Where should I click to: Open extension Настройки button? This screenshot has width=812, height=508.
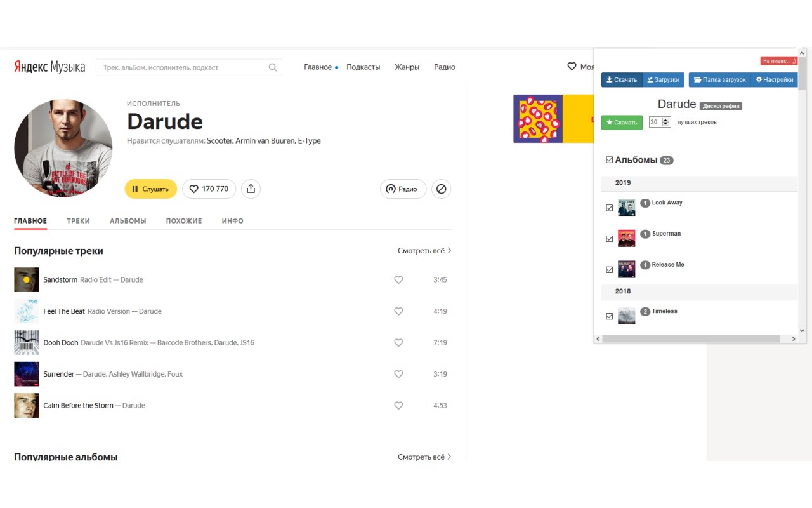pos(774,79)
